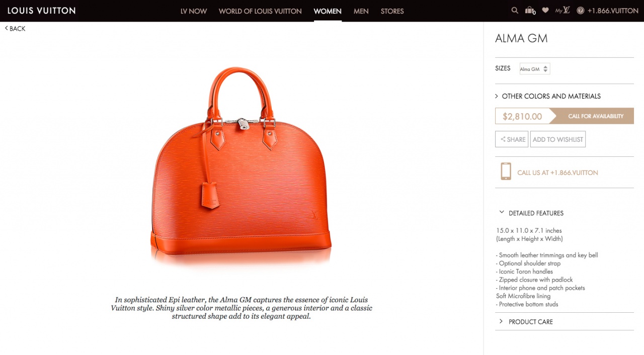Open the Alma GM sizes dropdown
644x355 pixels.
(x=534, y=69)
